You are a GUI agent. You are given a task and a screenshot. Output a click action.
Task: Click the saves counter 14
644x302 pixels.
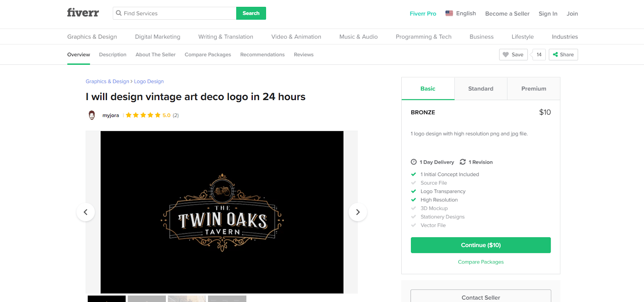(x=539, y=55)
